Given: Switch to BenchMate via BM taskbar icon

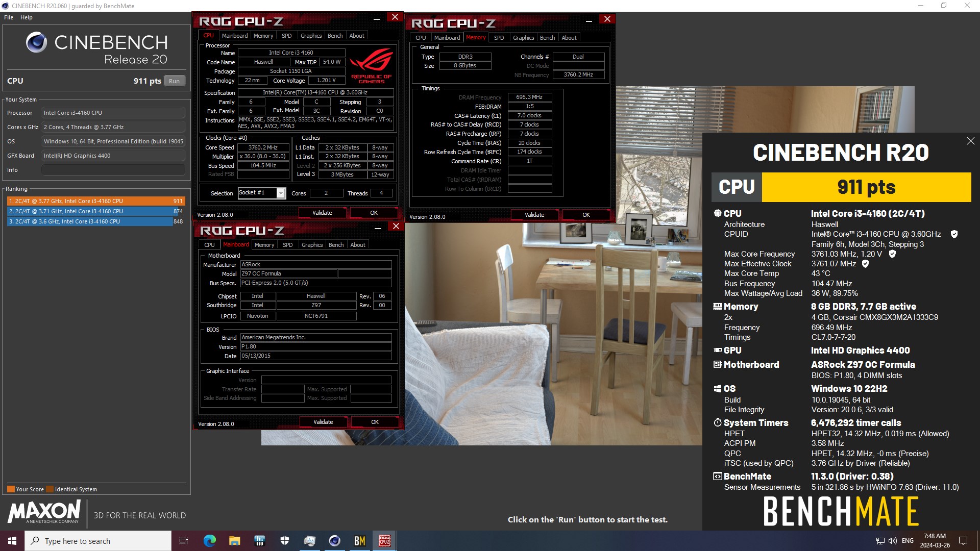Looking at the screenshot, I should click(360, 541).
